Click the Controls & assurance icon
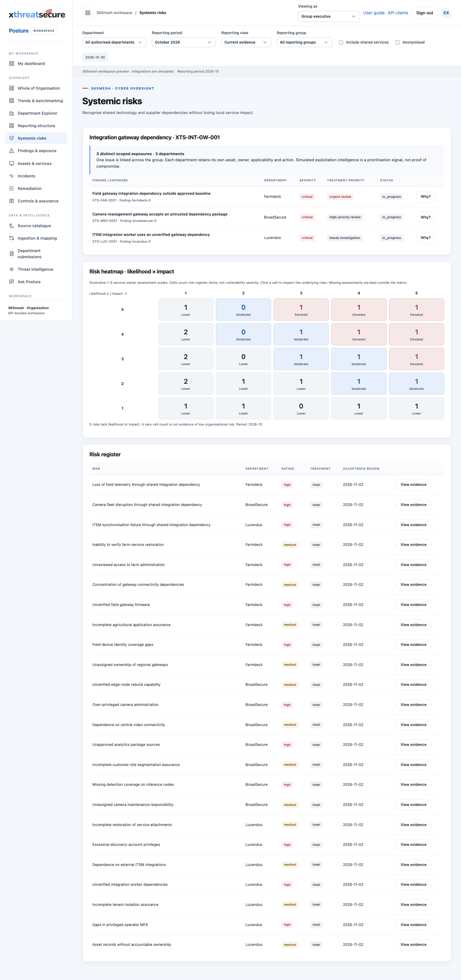 [11, 201]
